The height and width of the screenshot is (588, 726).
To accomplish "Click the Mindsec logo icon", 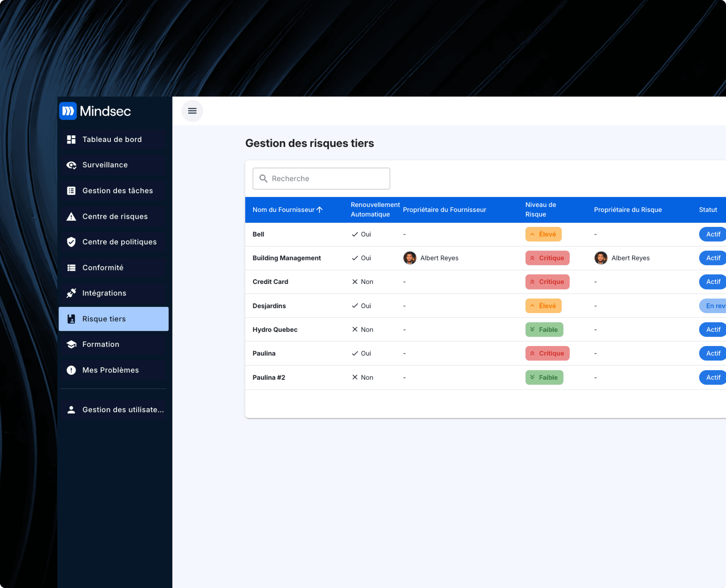I will tap(68, 111).
